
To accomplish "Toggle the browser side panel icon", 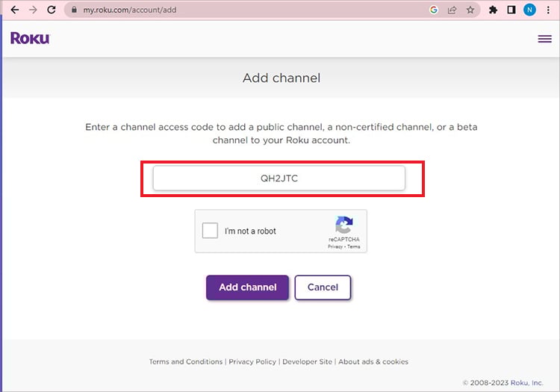I will click(x=511, y=10).
